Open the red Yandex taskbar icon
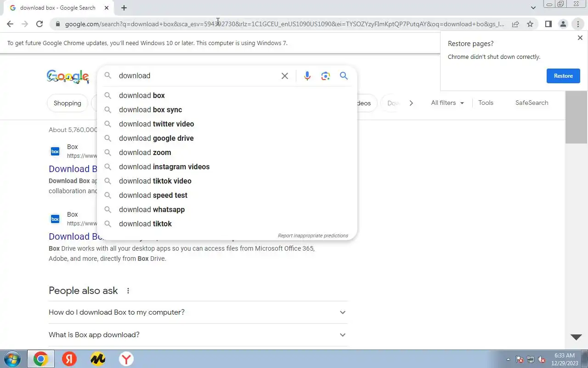 point(69,359)
